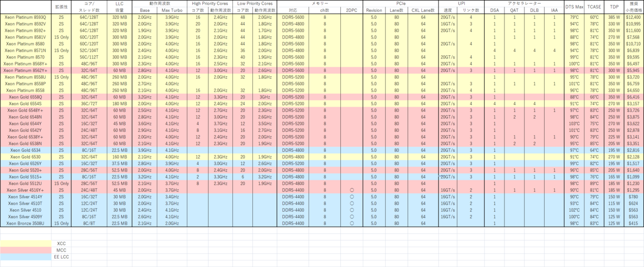This screenshot has height=267, width=644.
Task: Select the '$415' price cell
Action: tap(634, 222)
